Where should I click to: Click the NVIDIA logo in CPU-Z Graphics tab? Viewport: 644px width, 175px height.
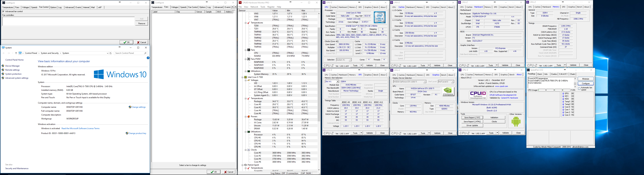(x=448, y=92)
